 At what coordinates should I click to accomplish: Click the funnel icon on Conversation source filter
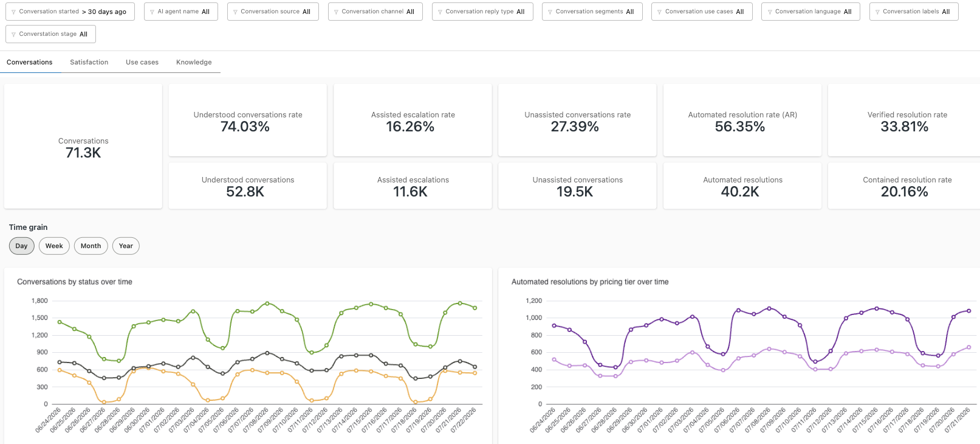coord(235,12)
